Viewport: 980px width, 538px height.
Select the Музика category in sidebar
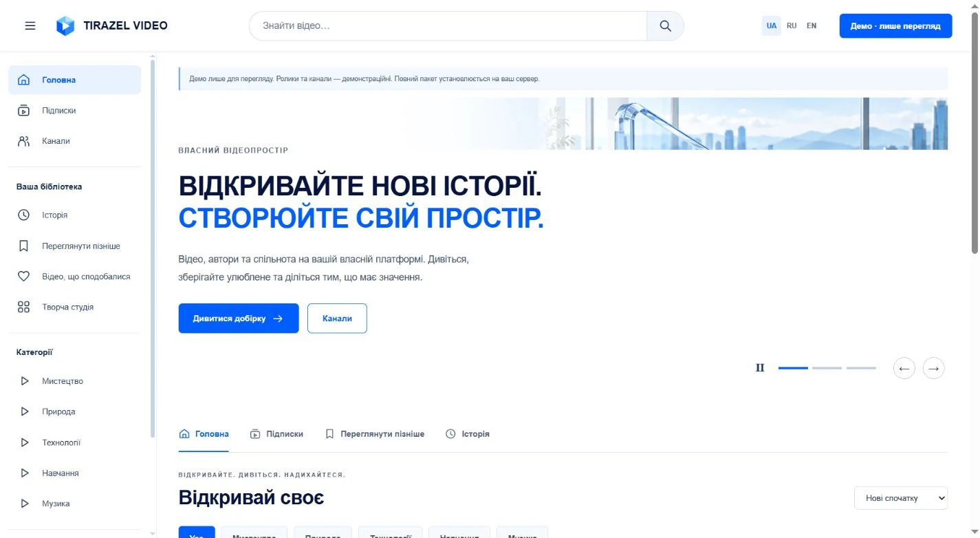pyautogui.click(x=74, y=504)
